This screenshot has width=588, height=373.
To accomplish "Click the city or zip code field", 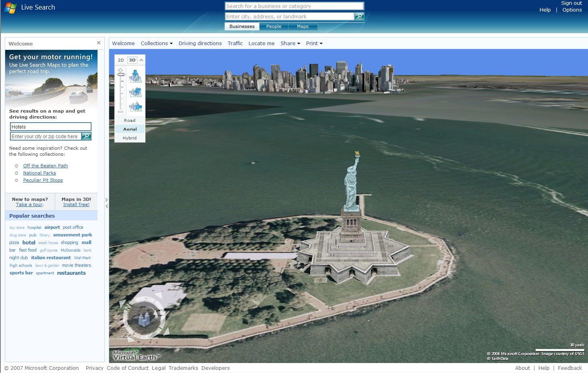I will 46,136.
